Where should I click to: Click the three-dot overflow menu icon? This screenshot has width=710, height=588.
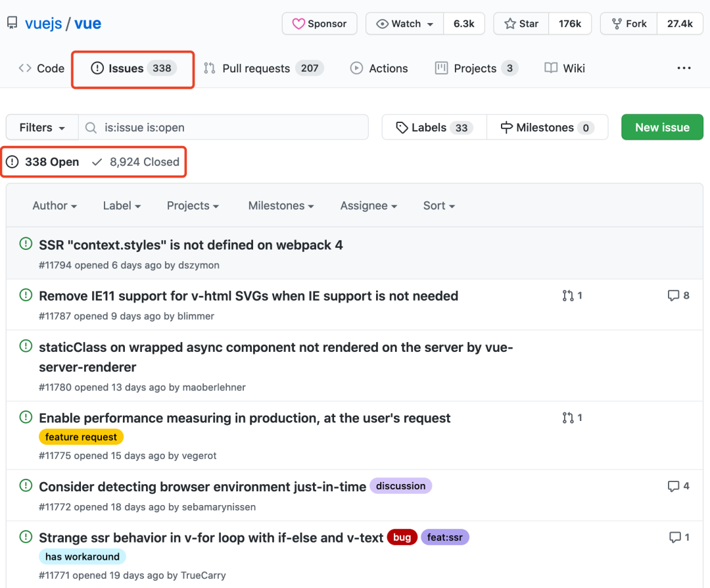(684, 68)
